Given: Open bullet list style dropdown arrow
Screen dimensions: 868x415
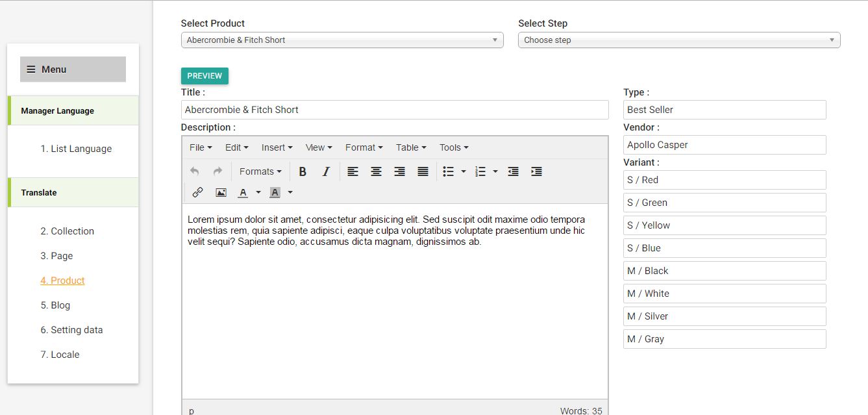Looking at the screenshot, I should 464,171.
